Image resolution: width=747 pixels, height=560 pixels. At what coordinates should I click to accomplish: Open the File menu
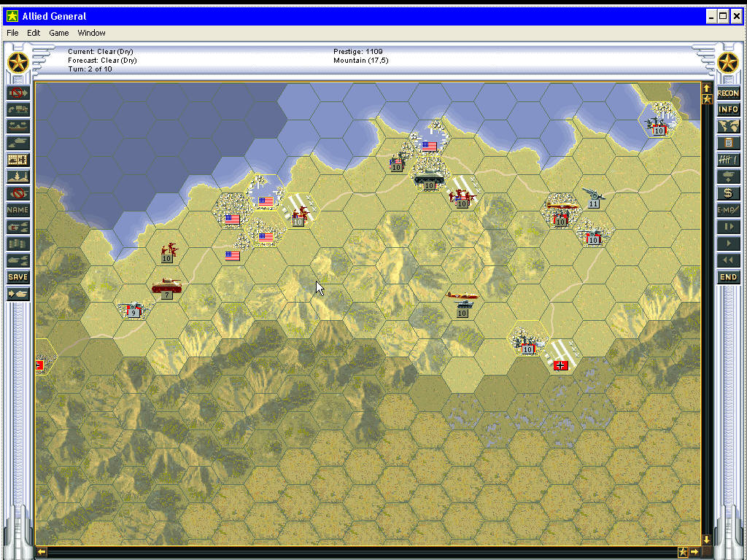click(12, 33)
